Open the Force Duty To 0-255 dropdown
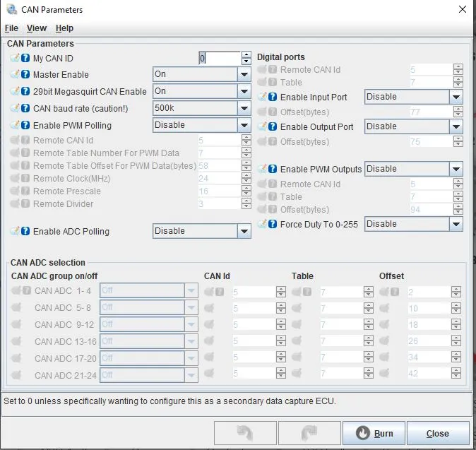Screen dimensions: 476x450 click(x=413, y=224)
